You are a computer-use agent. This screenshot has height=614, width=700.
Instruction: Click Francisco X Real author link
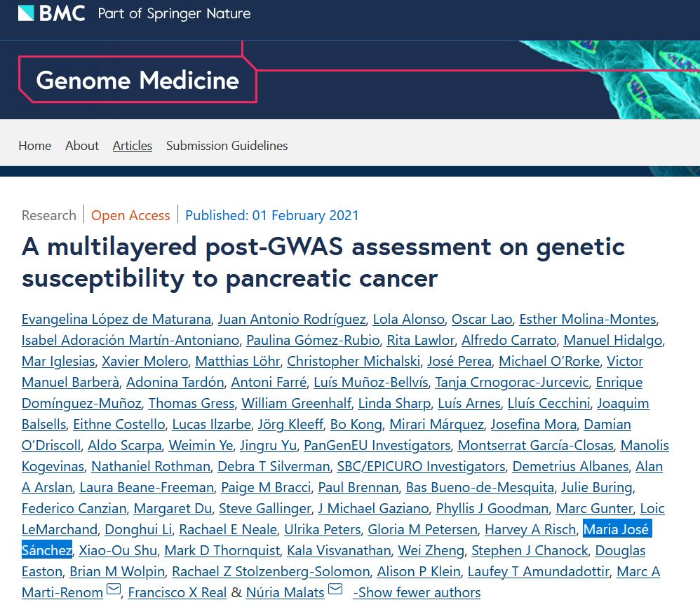[177, 592]
